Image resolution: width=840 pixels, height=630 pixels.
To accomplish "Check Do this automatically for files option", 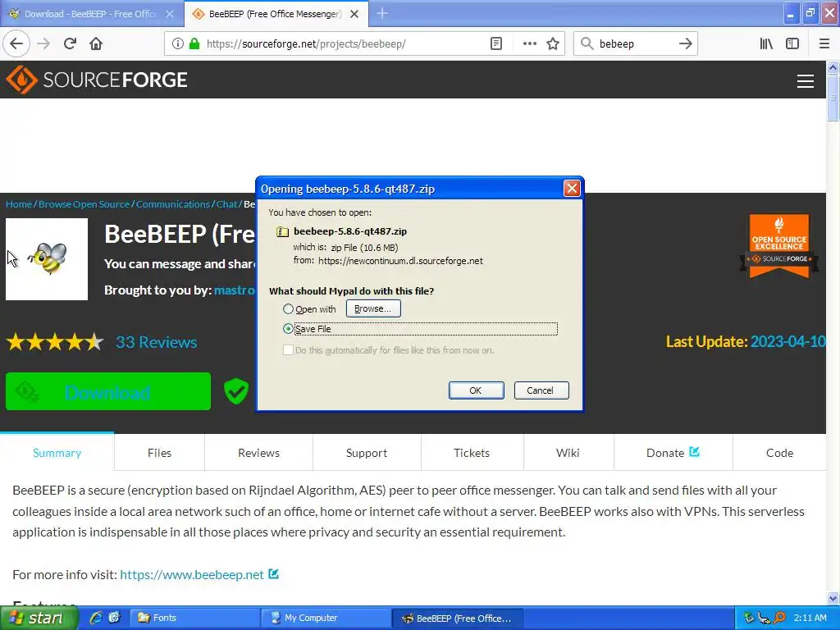I will click(288, 349).
